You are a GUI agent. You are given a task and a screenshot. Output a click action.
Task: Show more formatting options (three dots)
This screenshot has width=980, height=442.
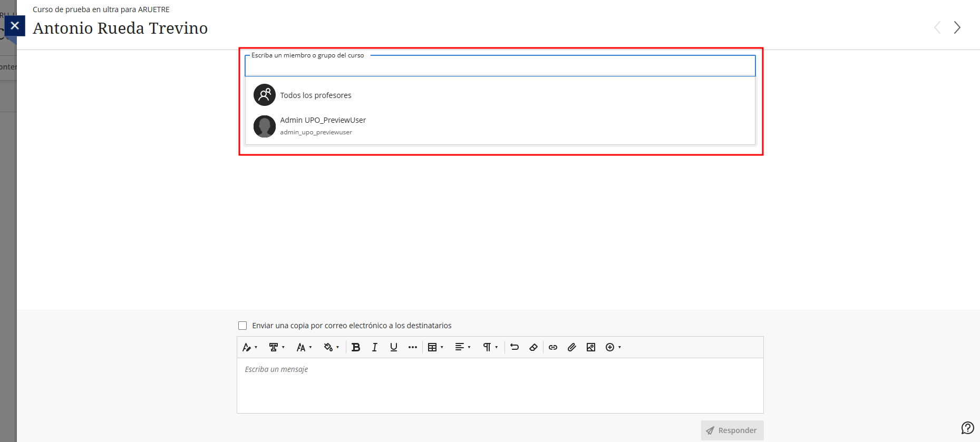pyautogui.click(x=412, y=347)
